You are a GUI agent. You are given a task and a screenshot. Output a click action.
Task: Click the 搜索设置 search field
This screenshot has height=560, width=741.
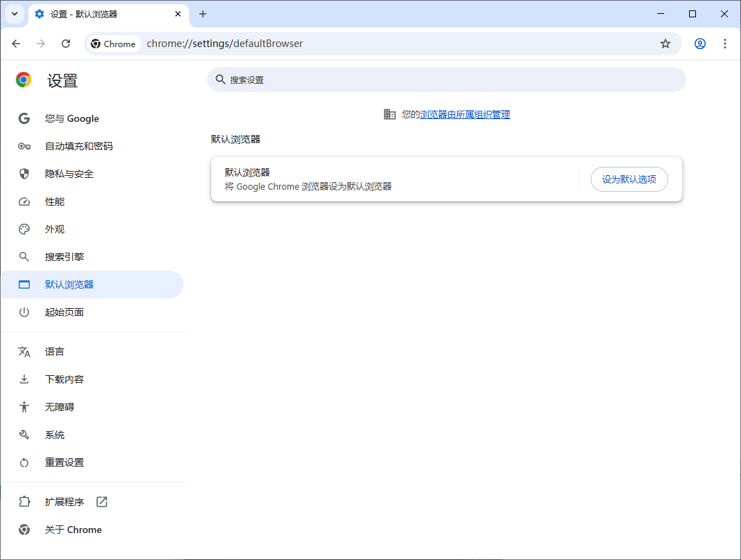coord(446,80)
